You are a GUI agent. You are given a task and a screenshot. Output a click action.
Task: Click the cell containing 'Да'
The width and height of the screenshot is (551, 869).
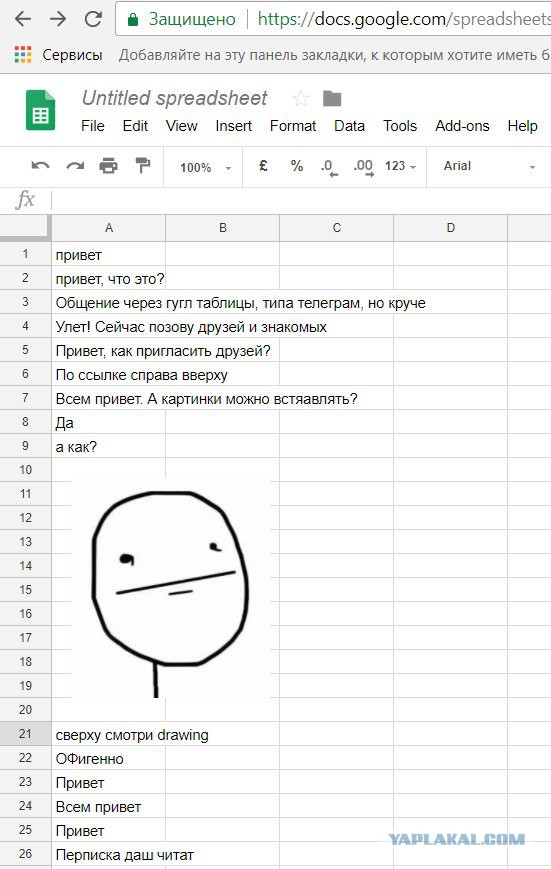tap(109, 422)
